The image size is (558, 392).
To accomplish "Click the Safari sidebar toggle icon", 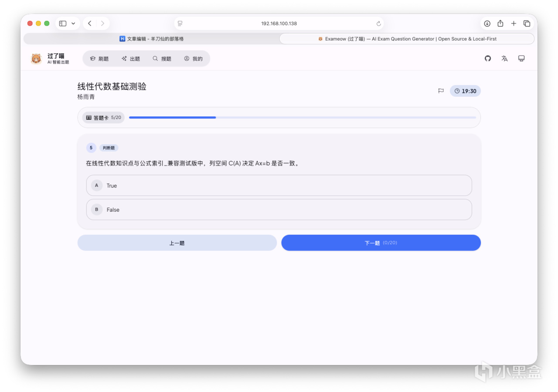I will (63, 24).
